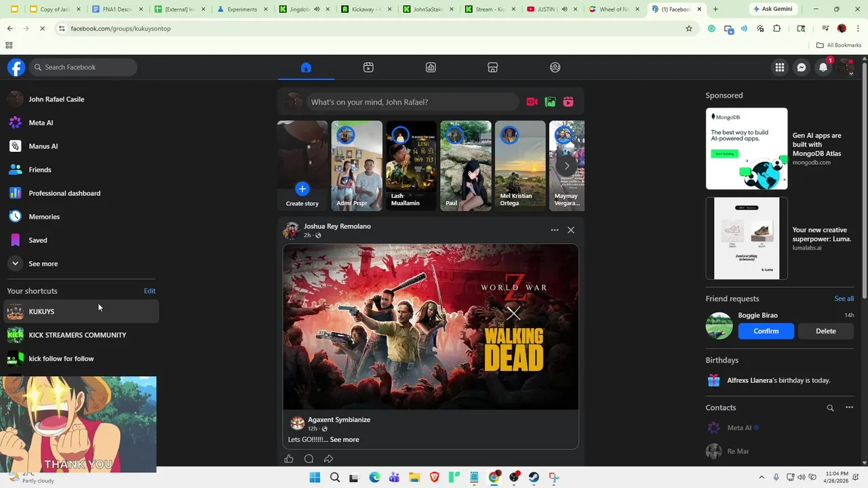The height and width of the screenshot is (488, 868).
Task: Open the Facebook Home tab
Action: [306, 67]
